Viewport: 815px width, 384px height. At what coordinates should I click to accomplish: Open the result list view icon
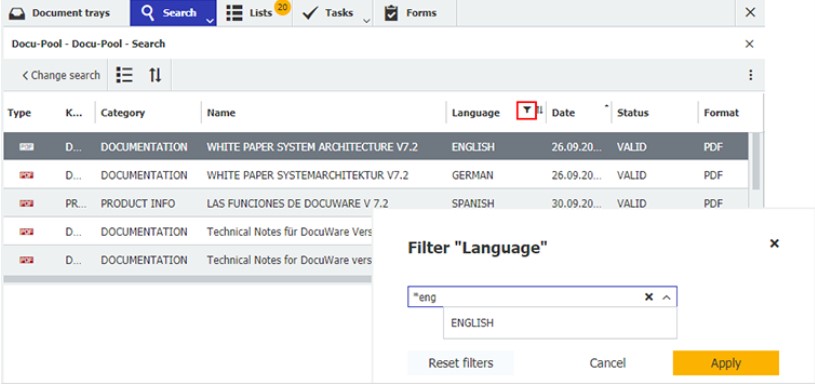[x=124, y=75]
